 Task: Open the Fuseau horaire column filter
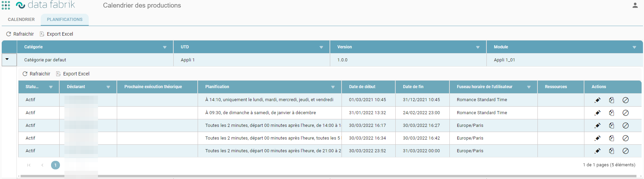click(x=529, y=87)
